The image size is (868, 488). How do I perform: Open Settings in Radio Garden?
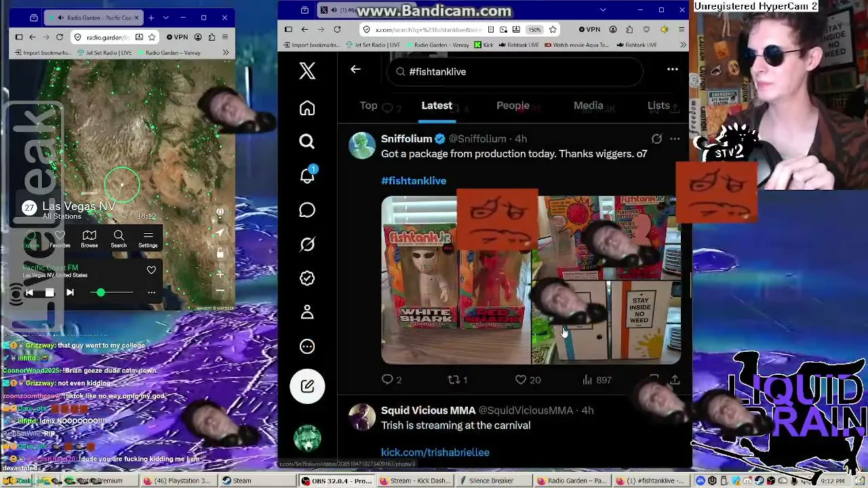148,239
